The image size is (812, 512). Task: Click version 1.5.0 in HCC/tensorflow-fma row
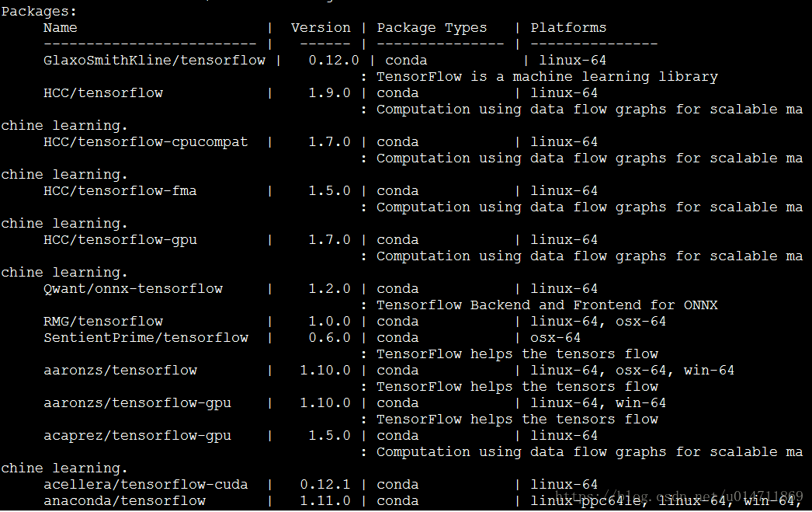point(329,190)
